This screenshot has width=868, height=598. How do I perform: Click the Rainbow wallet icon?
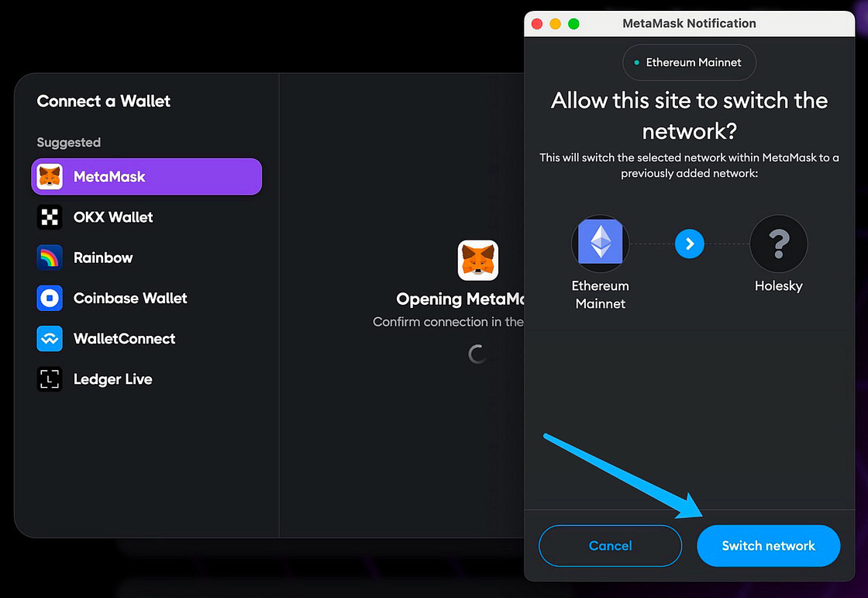[x=50, y=258]
